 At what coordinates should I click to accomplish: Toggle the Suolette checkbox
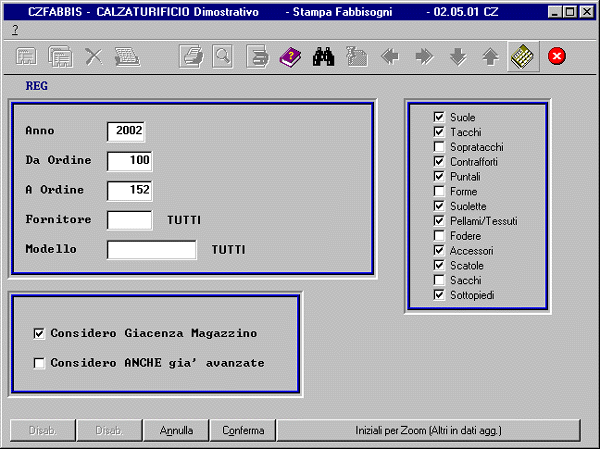439,206
